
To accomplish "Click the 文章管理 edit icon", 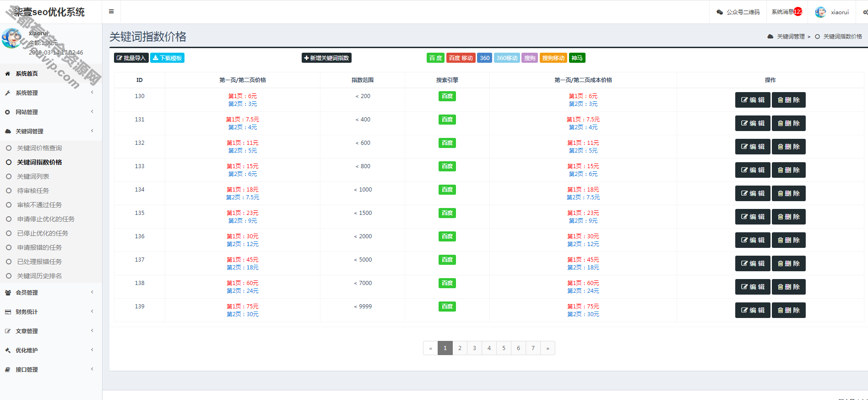I will (8, 331).
